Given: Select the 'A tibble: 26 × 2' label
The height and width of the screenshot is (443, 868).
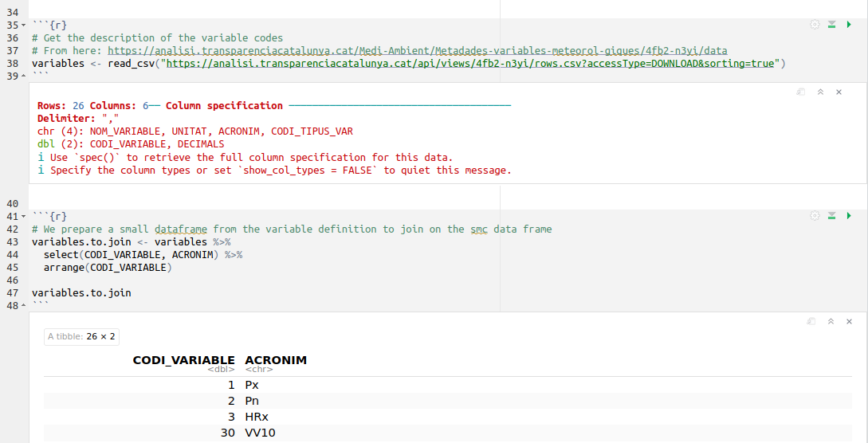Looking at the screenshot, I should [81, 336].
